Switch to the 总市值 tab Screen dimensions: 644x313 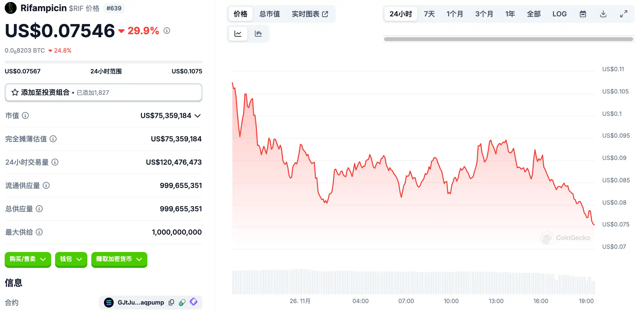[x=269, y=14]
